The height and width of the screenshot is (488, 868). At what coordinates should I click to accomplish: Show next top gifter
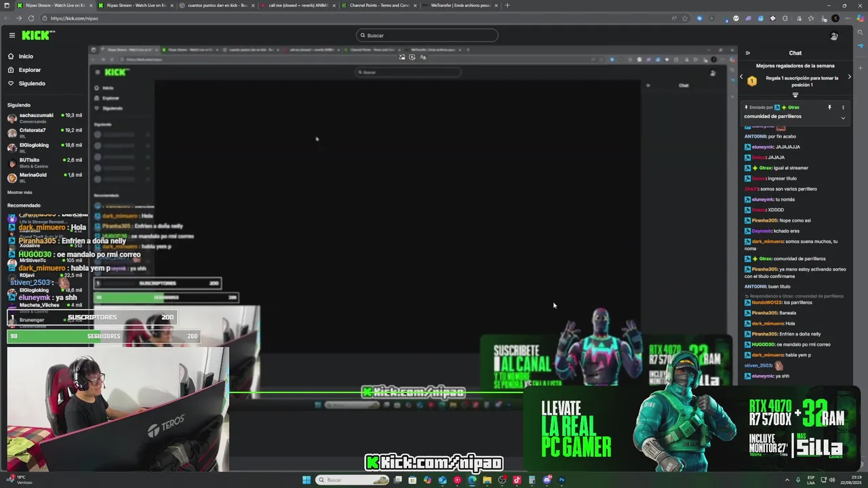849,77
